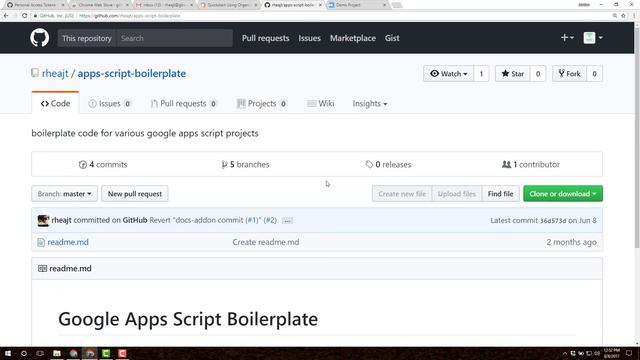The width and height of the screenshot is (640, 360).
Task: Click Issues in the top navigation
Action: (x=309, y=38)
